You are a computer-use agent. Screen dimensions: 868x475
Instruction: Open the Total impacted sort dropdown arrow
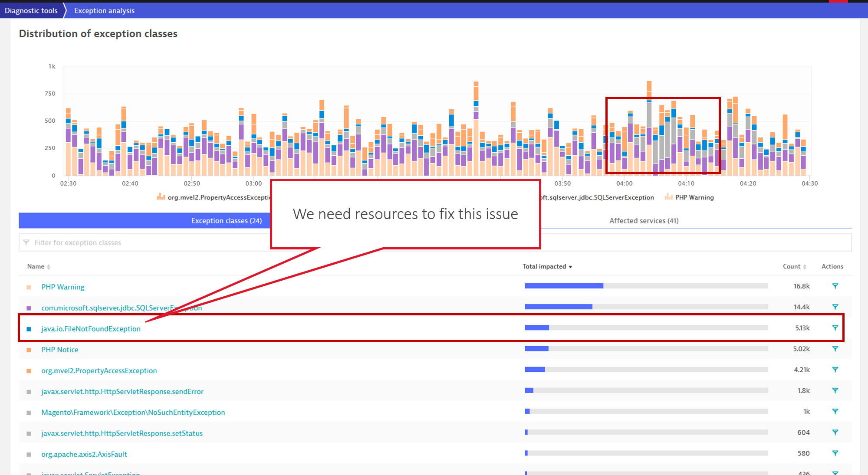pyautogui.click(x=571, y=266)
